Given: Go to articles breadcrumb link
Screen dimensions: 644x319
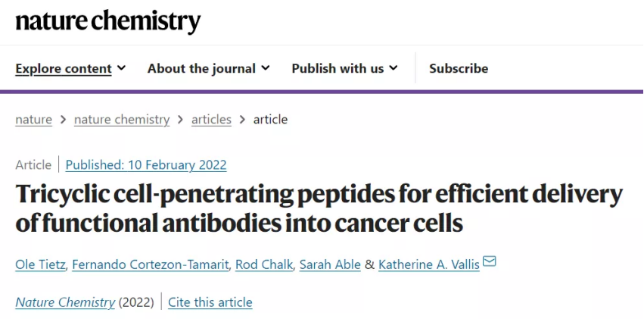Looking at the screenshot, I should (212, 120).
